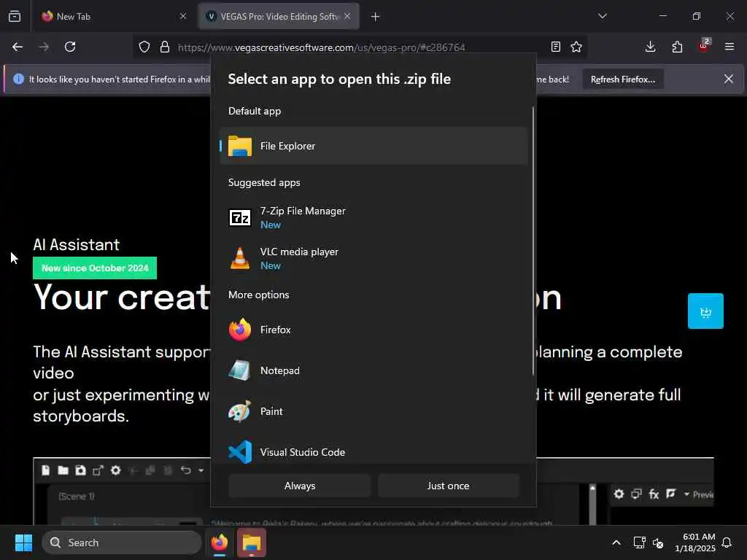Click the Always button
The image size is (747, 560).
coord(300,486)
